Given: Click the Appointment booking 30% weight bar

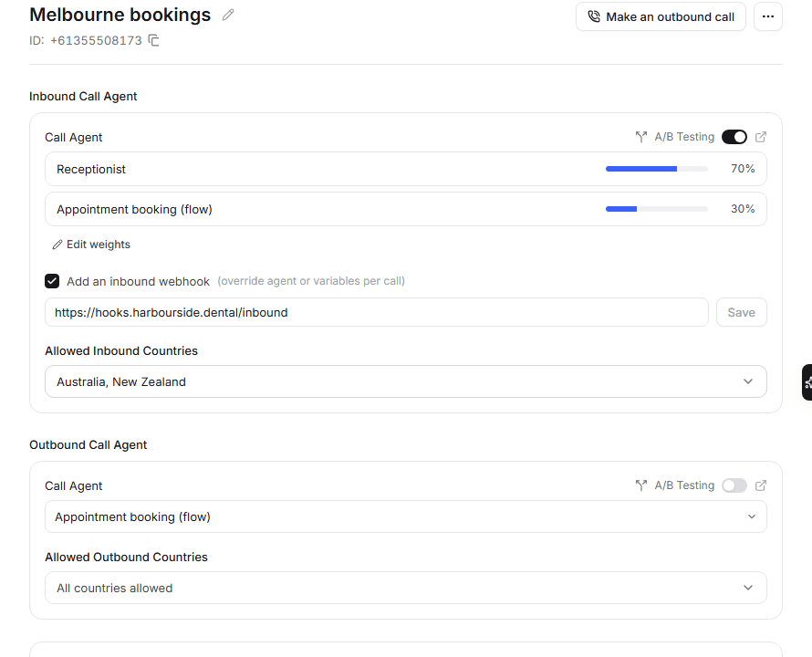Looking at the screenshot, I should tap(657, 209).
